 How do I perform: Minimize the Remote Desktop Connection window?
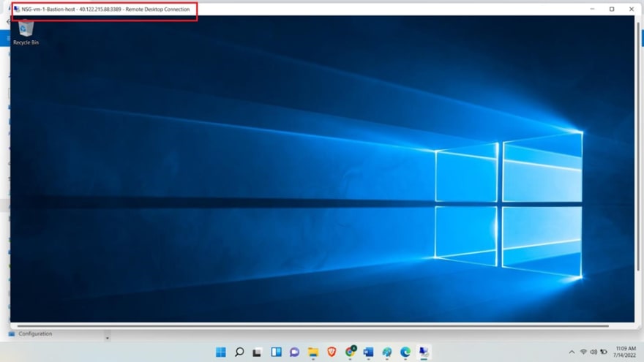tap(592, 9)
